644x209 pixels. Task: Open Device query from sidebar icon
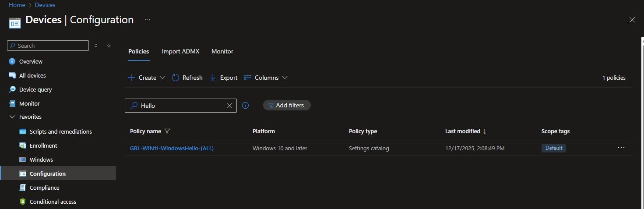click(x=12, y=89)
